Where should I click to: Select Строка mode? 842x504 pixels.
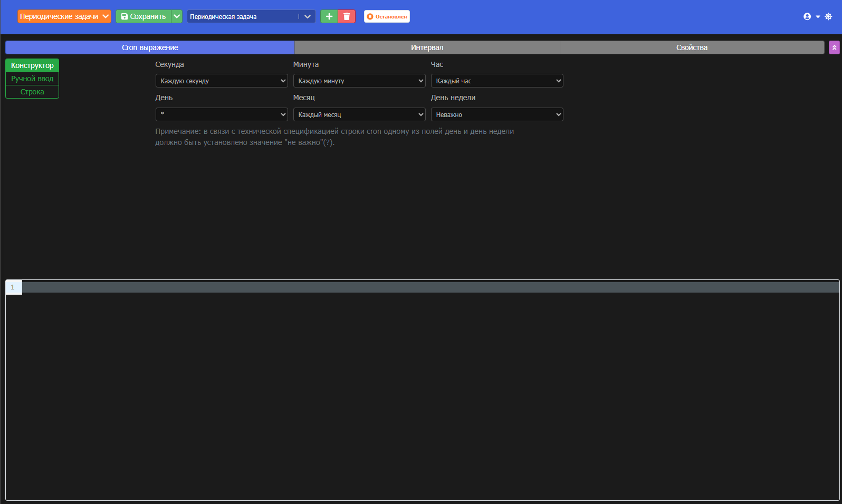point(32,92)
